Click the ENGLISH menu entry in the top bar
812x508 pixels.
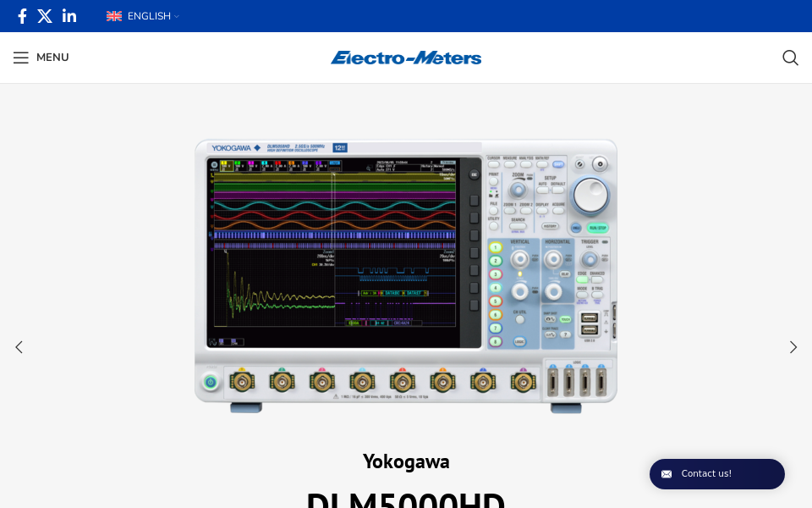pyautogui.click(x=149, y=16)
